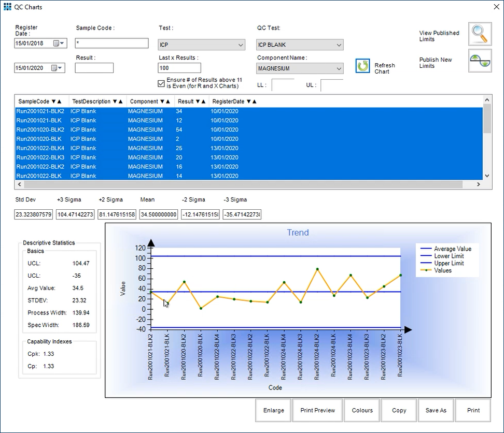504x433 pixels.
Task: Open the Colours dialog for the chart
Action: click(362, 410)
